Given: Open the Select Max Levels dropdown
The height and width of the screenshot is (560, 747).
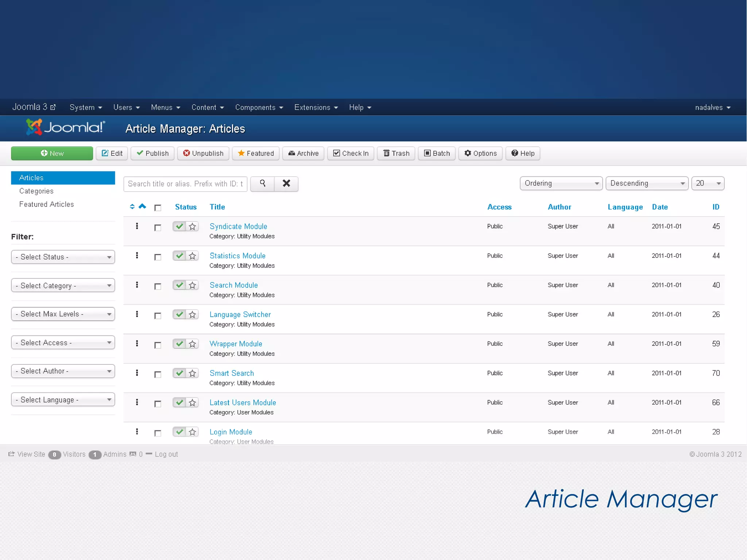Looking at the screenshot, I should (63, 314).
